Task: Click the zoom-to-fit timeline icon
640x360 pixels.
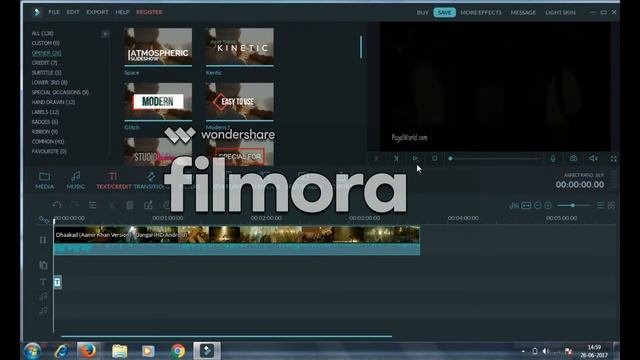Action: (526, 205)
